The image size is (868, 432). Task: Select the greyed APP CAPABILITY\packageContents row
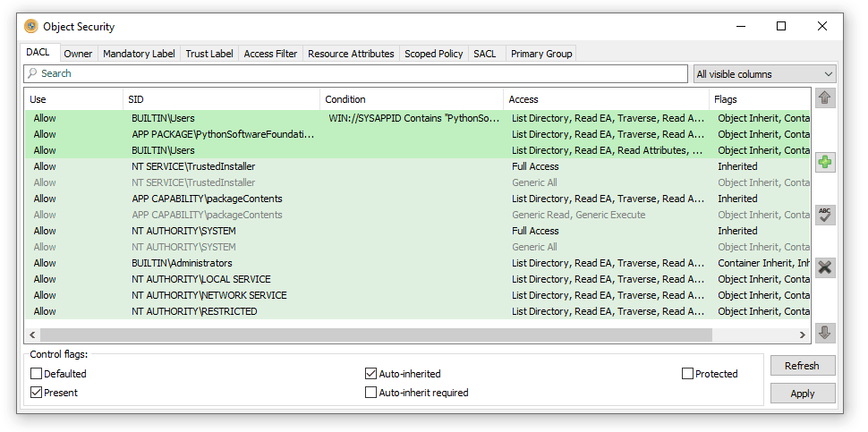click(x=417, y=214)
